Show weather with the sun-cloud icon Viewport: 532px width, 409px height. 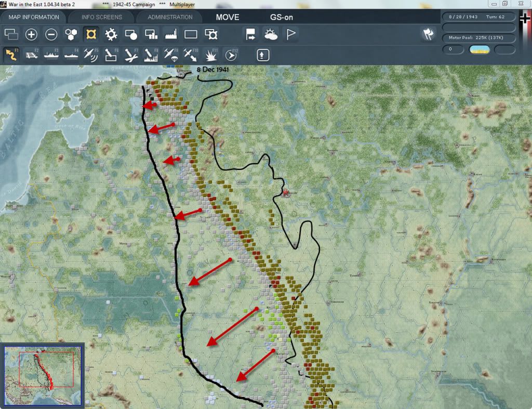(270, 34)
